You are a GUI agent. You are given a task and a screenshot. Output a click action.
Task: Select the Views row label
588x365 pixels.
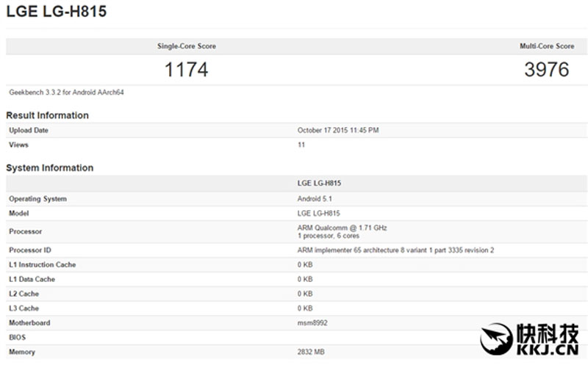click(x=19, y=145)
